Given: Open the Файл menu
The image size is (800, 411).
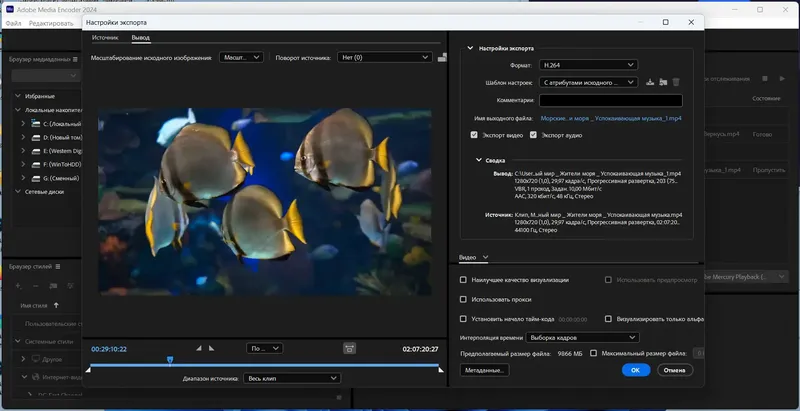Looking at the screenshot, I should tap(14, 22).
